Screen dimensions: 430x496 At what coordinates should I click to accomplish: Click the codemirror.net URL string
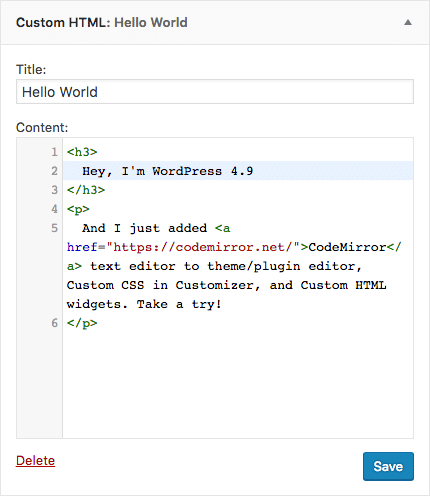[x=203, y=247]
